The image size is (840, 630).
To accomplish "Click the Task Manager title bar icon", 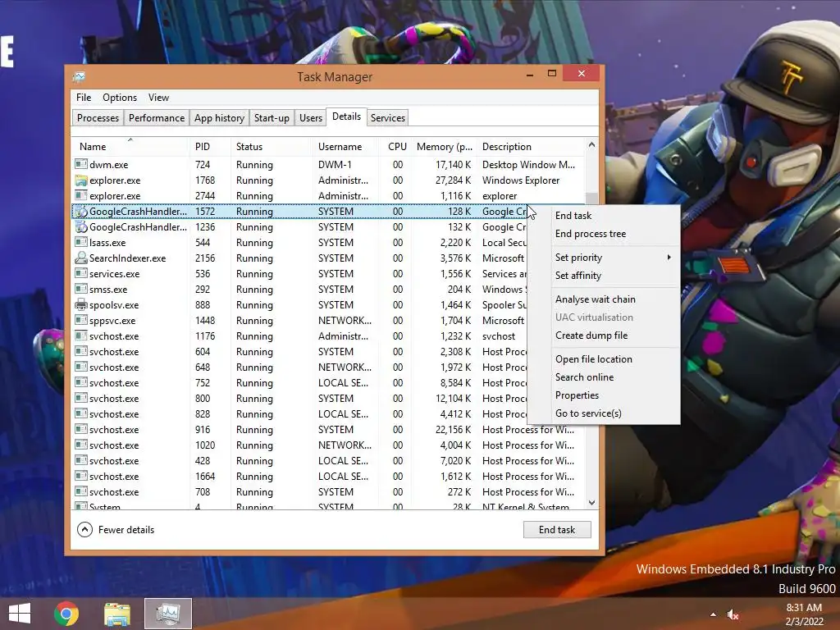I will (x=79, y=76).
